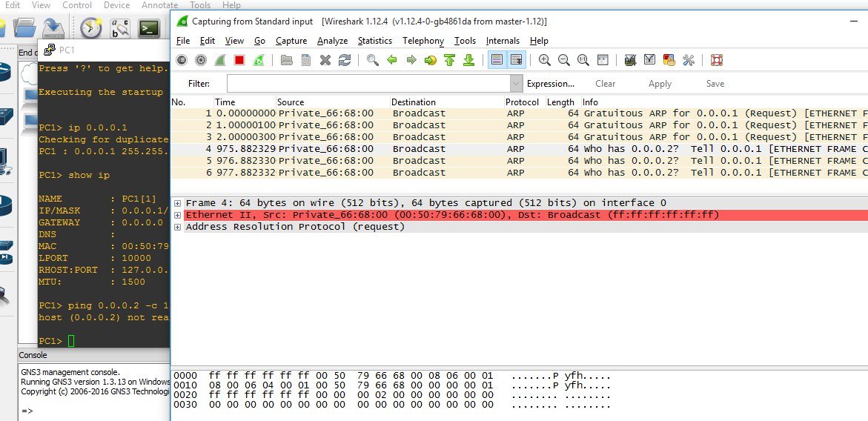Save capture file icon in Wireshark toolbar
This screenshot has height=421, width=868.
(305, 60)
